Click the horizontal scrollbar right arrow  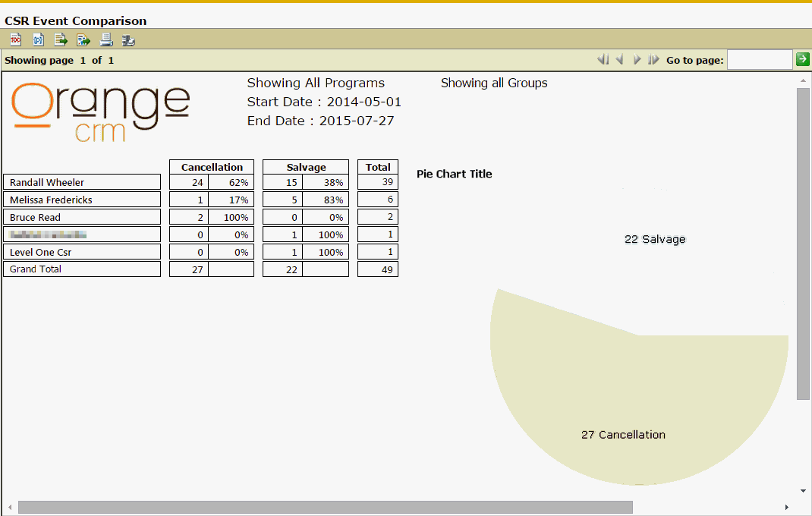pyautogui.click(x=786, y=507)
